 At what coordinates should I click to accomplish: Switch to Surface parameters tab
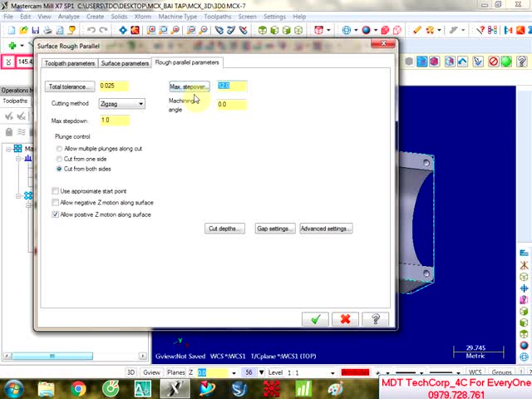[125, 63]
